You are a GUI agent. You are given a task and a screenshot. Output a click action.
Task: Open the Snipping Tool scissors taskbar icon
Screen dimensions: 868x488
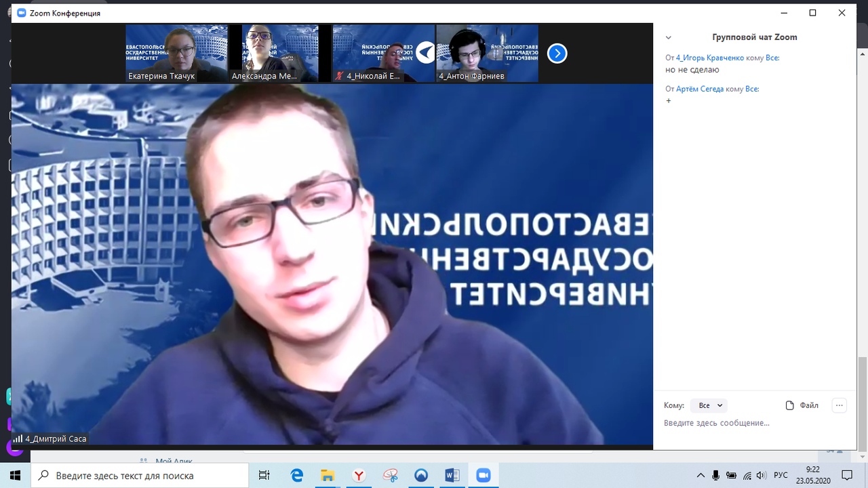(390, 475)
